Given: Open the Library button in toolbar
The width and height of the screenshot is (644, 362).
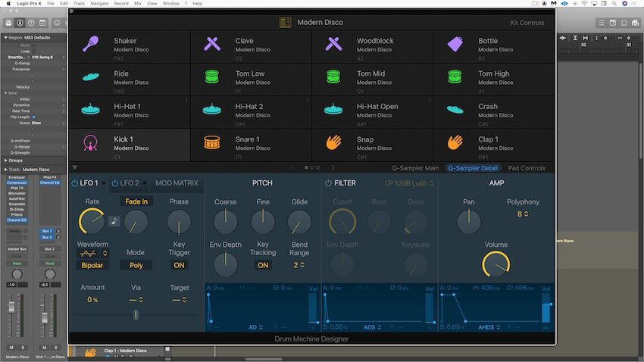Looking at the screenshot, I should 8,23.
